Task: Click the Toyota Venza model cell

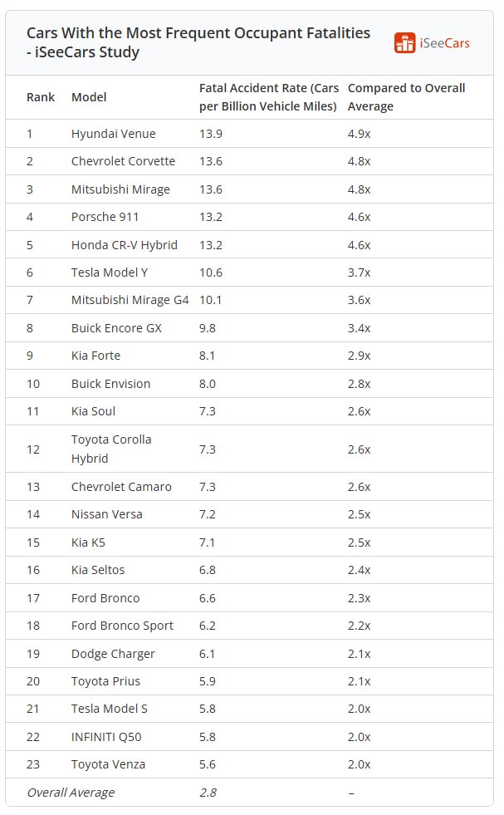Action: tap(108, 764)
